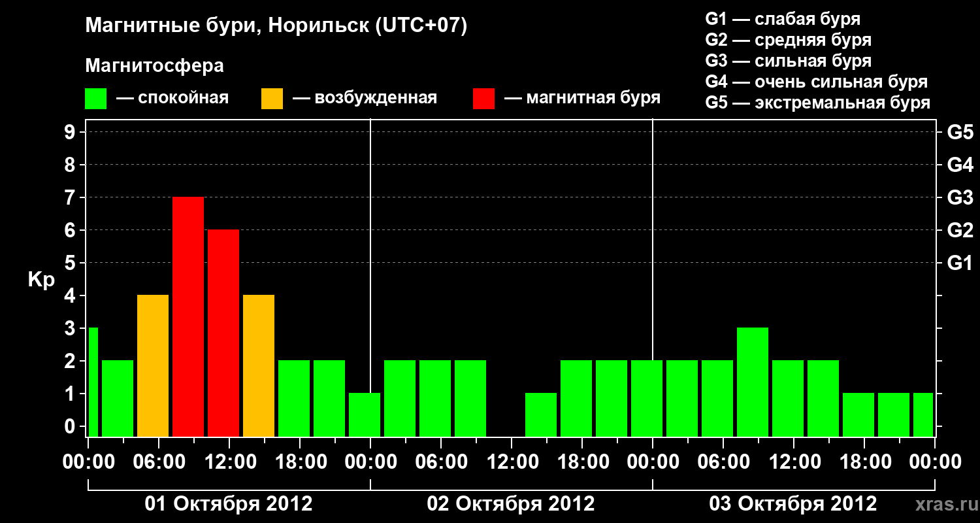Click 'G4 — очень сильная буря' legend line
This screenshot has width=980, height=523.
tap(817, 82)
